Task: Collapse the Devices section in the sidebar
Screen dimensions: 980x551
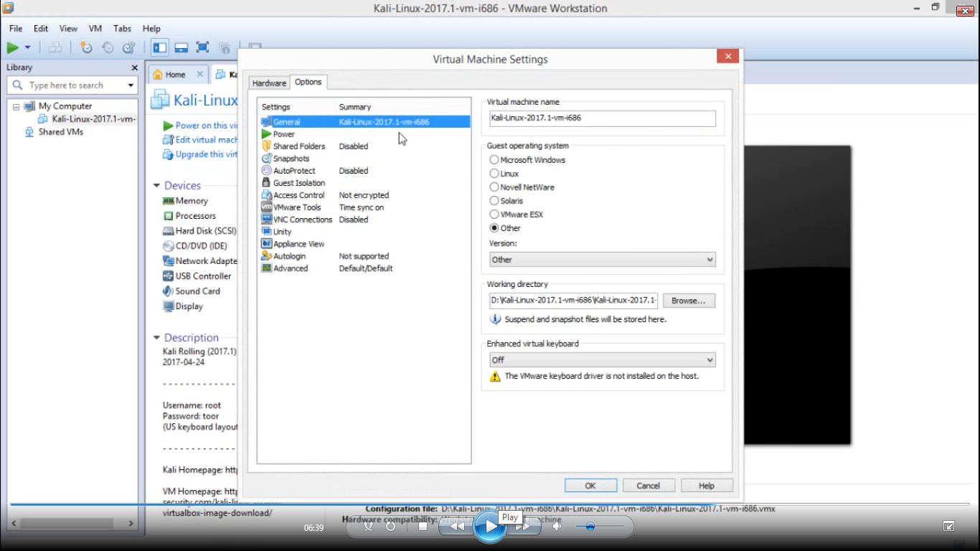Action: 156,185
